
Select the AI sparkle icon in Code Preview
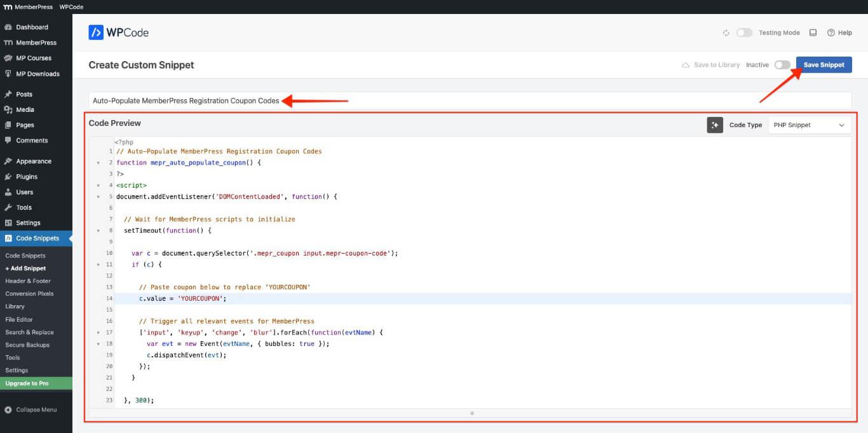(715, 125)
